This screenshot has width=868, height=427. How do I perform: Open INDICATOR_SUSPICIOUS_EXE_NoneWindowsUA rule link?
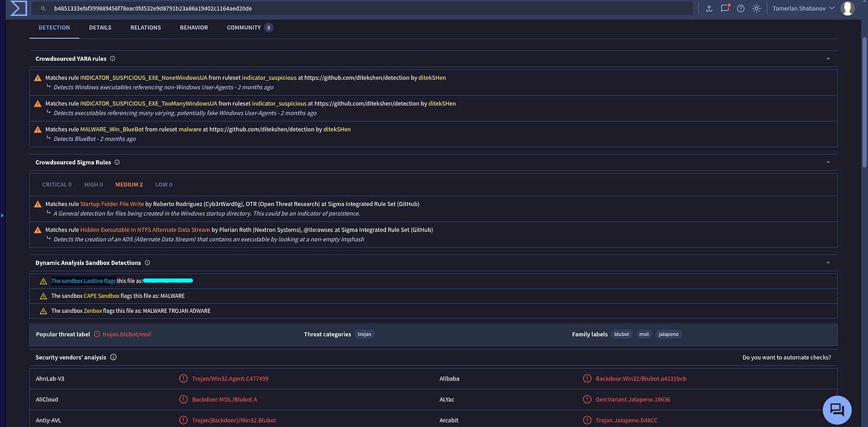click(x=143, y=78)
